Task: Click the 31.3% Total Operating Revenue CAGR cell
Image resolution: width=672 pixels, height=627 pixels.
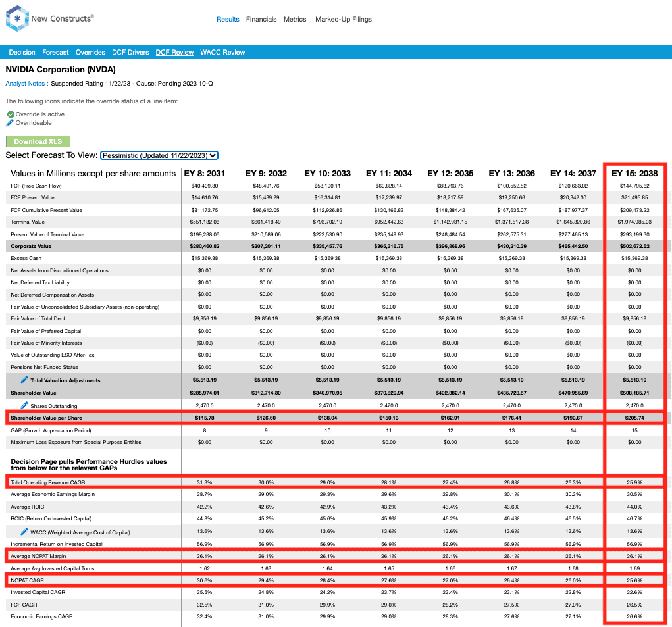Action: pos(205,482)
